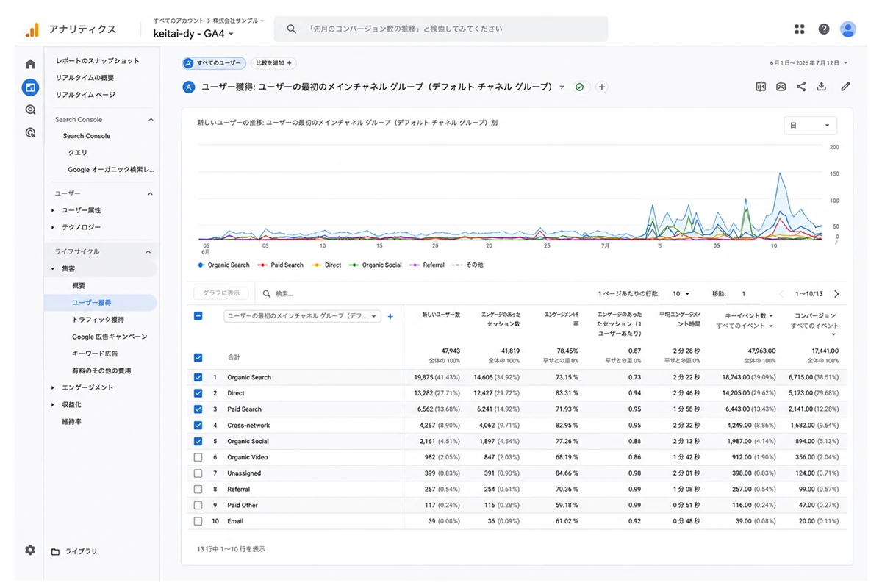Click the green check status icon
This screenshot has height=588, width=882.
580,87
